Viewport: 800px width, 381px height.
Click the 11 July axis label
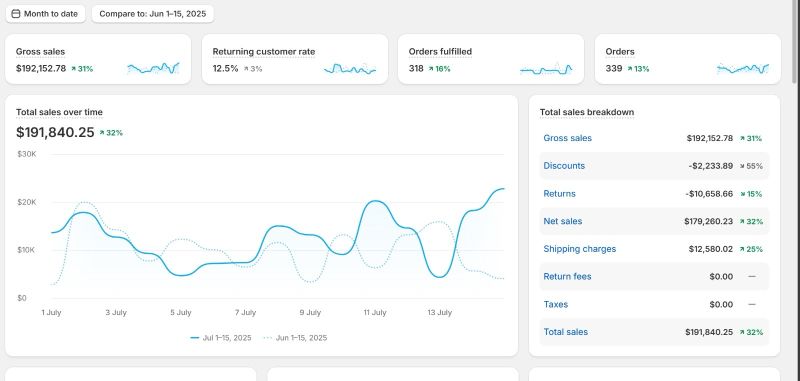(x=375, y=313)
